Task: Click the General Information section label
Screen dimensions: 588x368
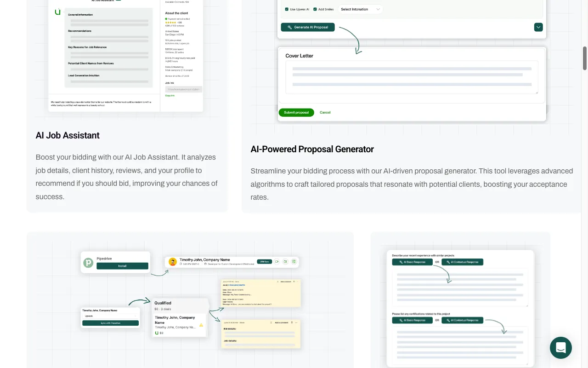Action: pyautogui.click(x=80, y=15)
